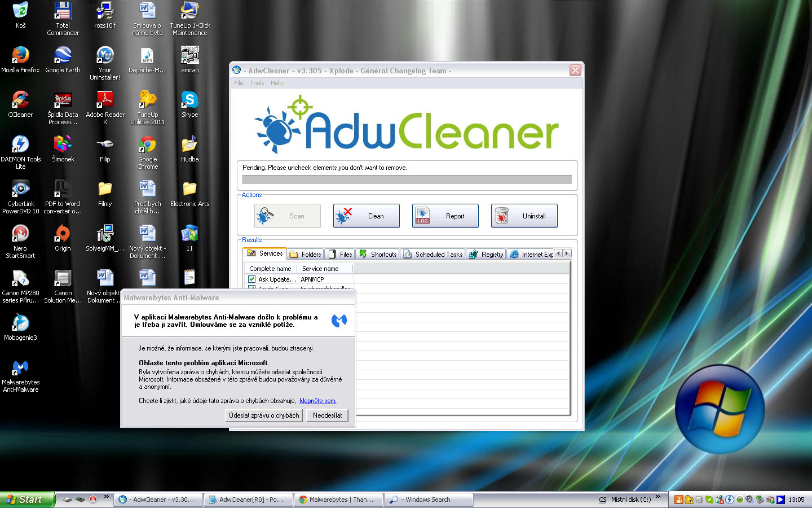Click the Service name column header

tap(326, 269)
